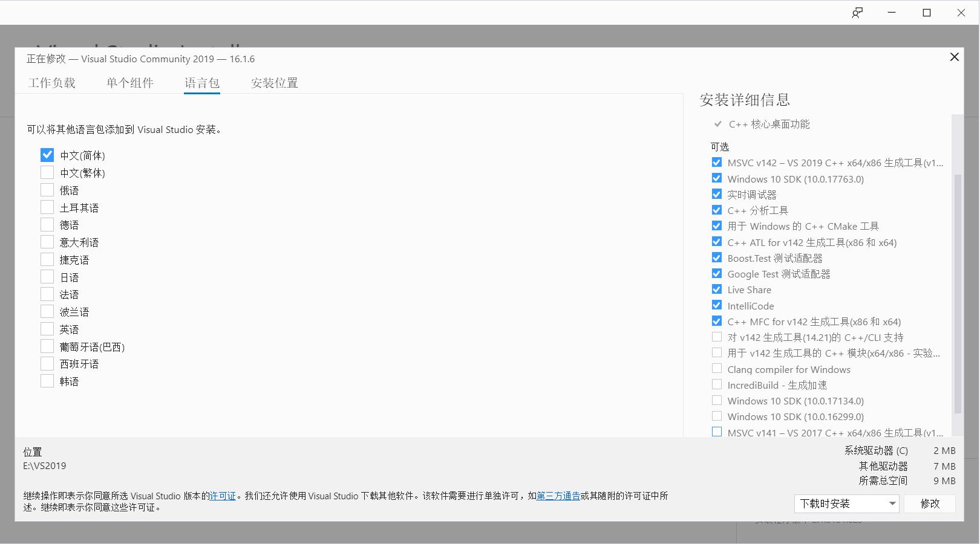Enable v142 C++/CLI 支持 component

717,337
